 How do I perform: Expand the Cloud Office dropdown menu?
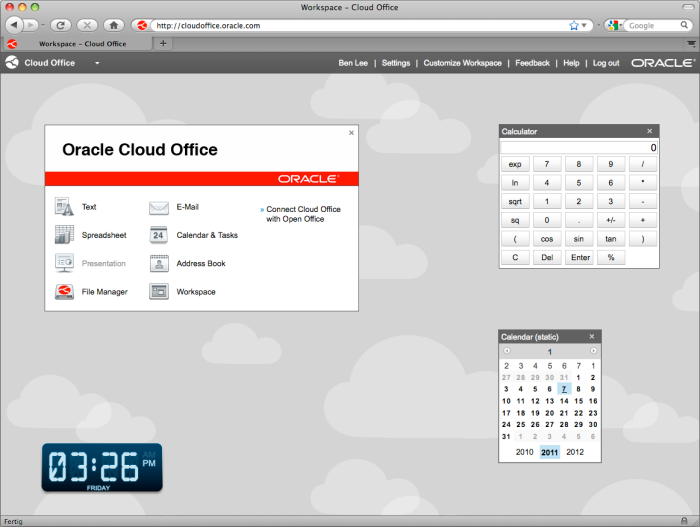(x=97, y=63)
